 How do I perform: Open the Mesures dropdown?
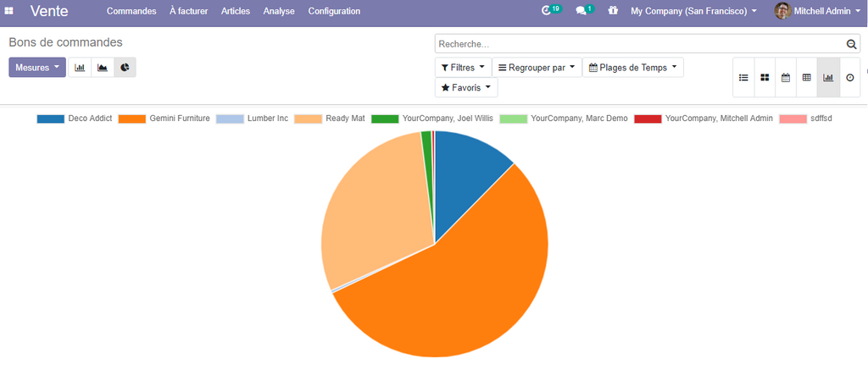[37, 68]
